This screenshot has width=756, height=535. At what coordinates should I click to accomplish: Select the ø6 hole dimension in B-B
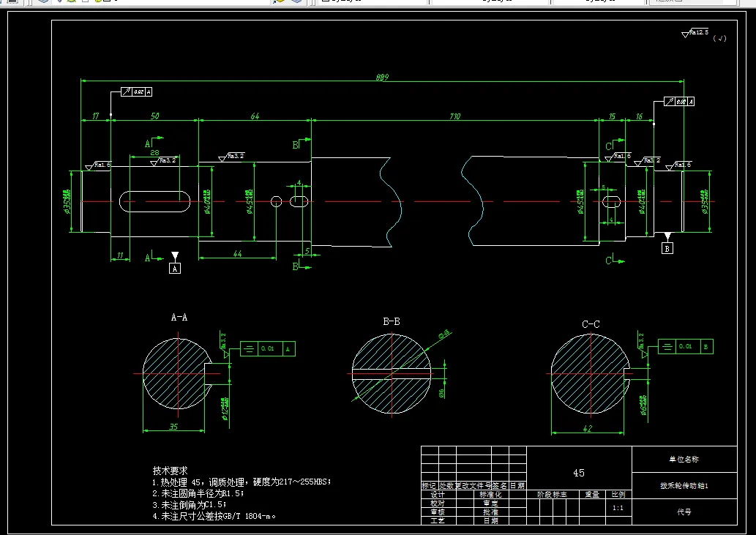pos(441,393)
